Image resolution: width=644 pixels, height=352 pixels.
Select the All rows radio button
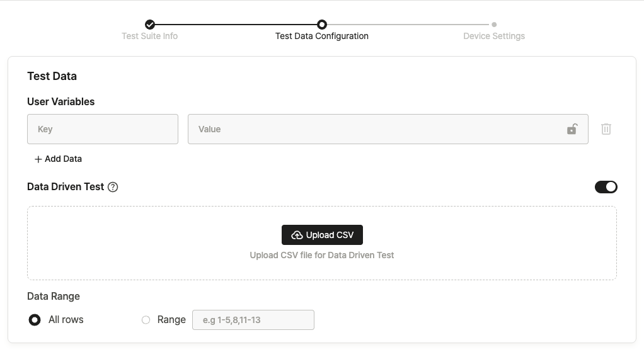(35, 320)
